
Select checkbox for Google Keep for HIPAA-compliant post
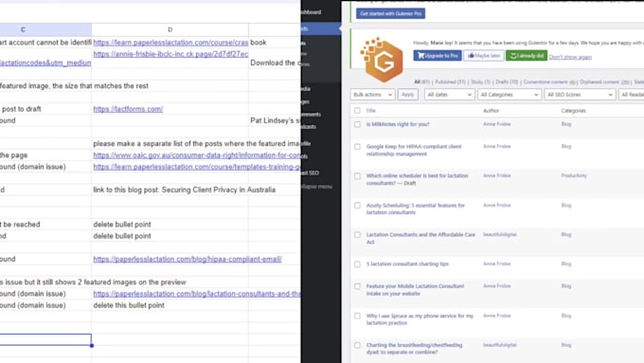coord(357,146)
